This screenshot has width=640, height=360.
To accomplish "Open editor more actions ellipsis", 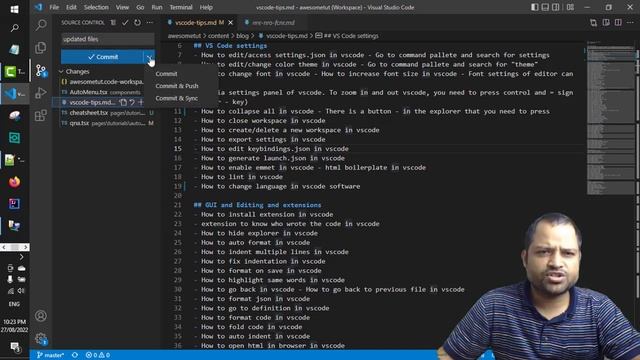I will click(x=631, y=23).
